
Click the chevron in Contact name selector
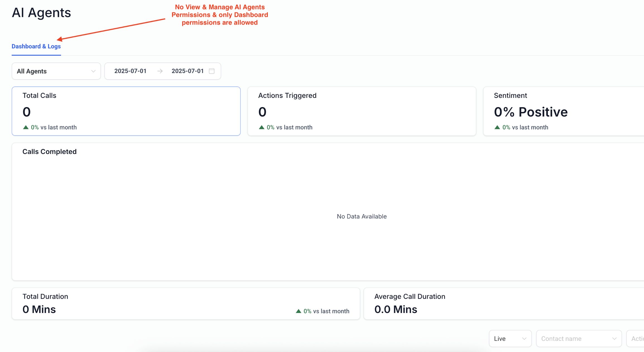tap(614, 339)
